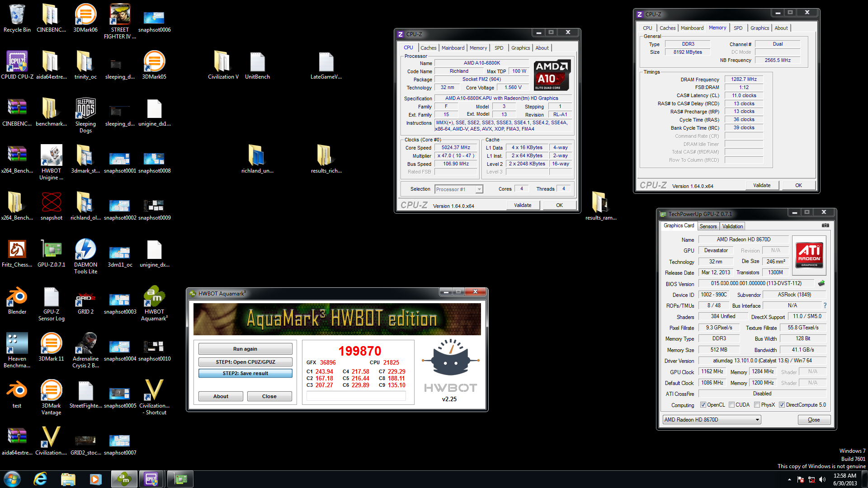Toggle the CUDA checkbox in GPU-Z

(731, 405)
